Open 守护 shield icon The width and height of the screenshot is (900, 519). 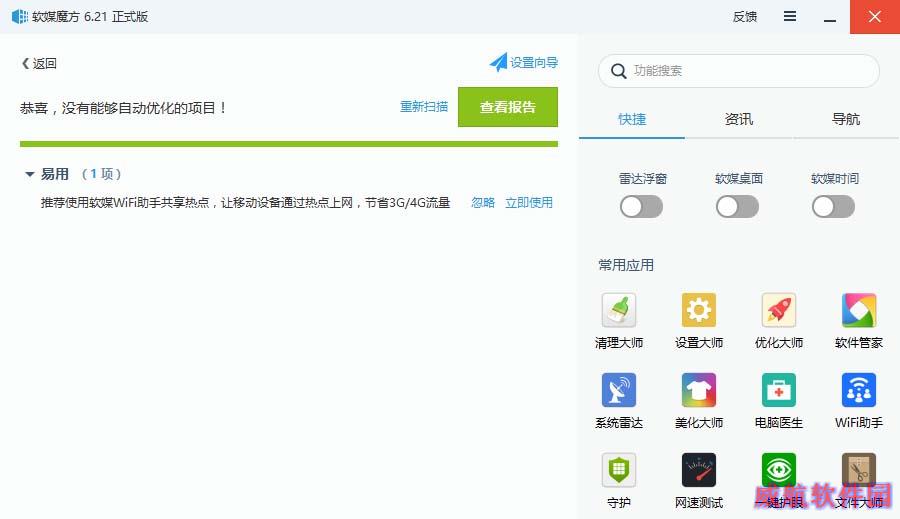[619, 470]
